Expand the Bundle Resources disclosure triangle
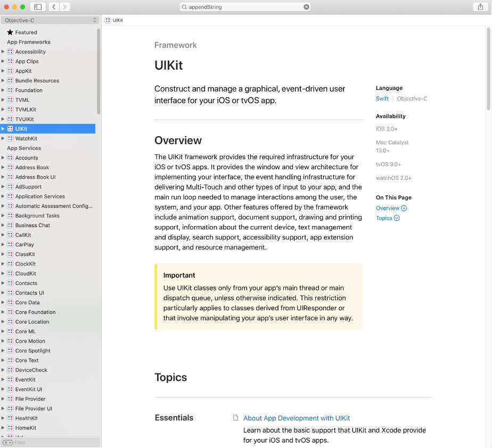Viewport: 492px width, 448px height. (3, 80)
